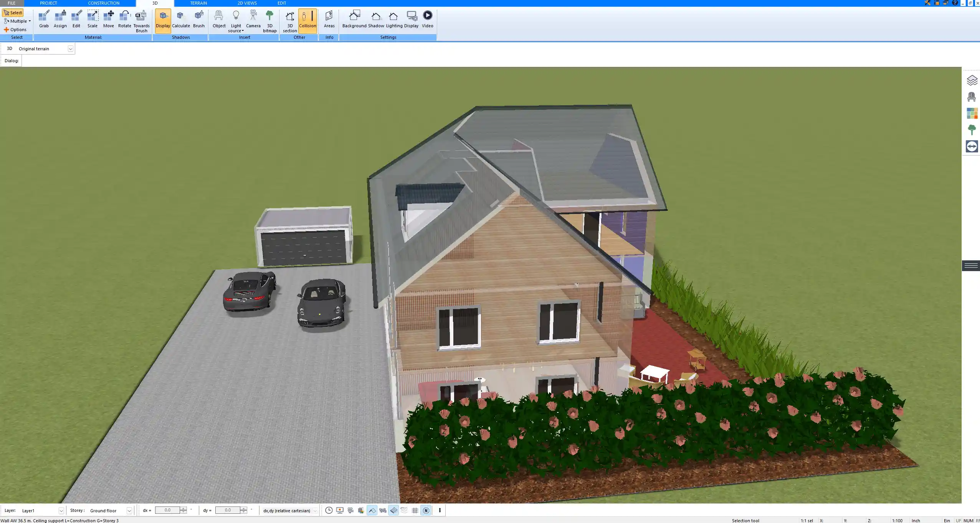The width and height of the screenshot is (980, 523).
Task: Click the Towards Brush tool
Action: pyautogui.click(x=141, y=21)
